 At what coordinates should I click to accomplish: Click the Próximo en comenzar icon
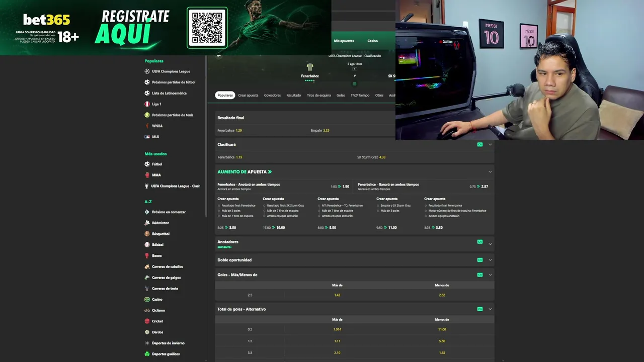click(147, 212)
